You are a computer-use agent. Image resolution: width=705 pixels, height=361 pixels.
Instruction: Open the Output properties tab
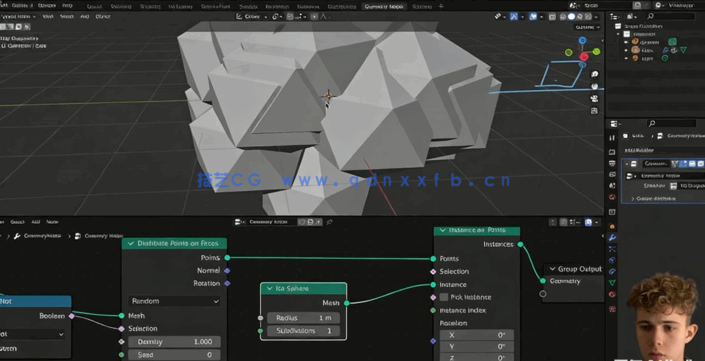click(x=612, y=163)
